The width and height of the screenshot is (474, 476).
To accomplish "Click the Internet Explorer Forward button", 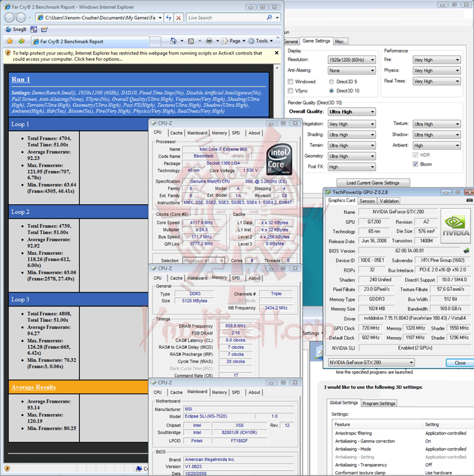I will pos(21,18).
